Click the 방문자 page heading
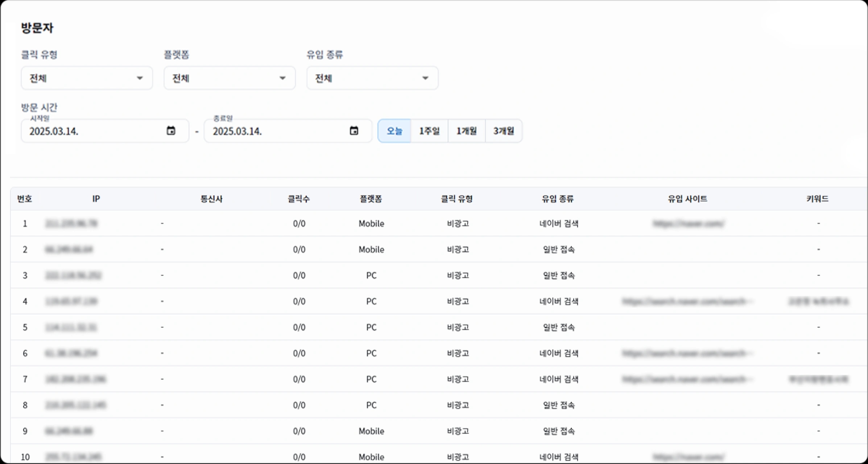Image resolution: width=868 pixels, height=464 pixels. (37, 28)
